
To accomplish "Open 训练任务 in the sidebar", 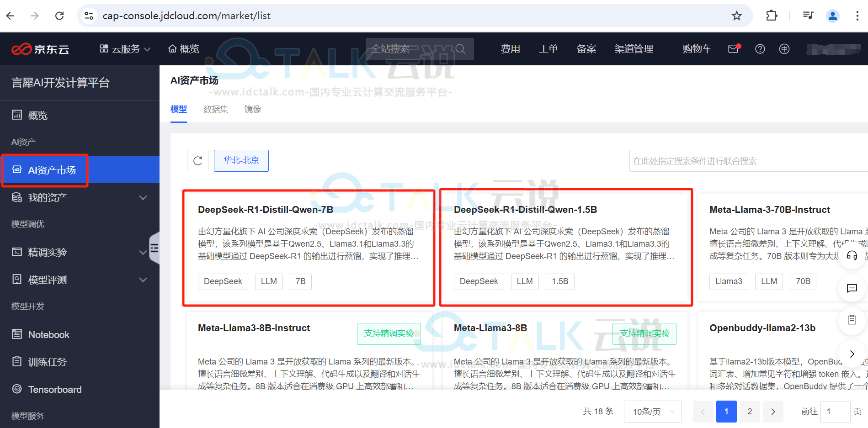I will coord(80,362).
